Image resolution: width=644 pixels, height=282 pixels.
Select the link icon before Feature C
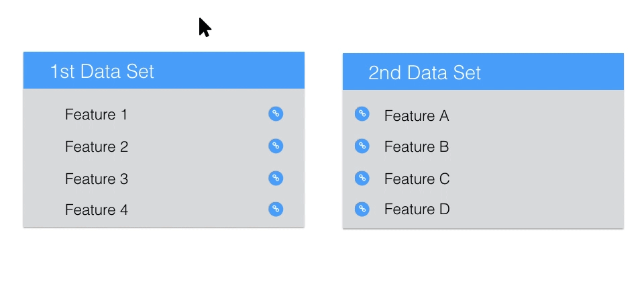(x=362, y=178)
